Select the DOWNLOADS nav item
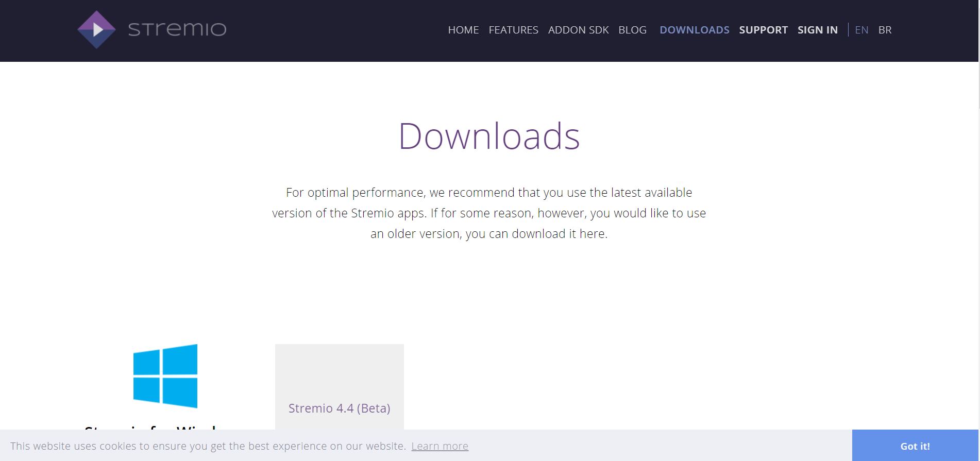This screenshot has width=980, height=461. coord(694,30)
